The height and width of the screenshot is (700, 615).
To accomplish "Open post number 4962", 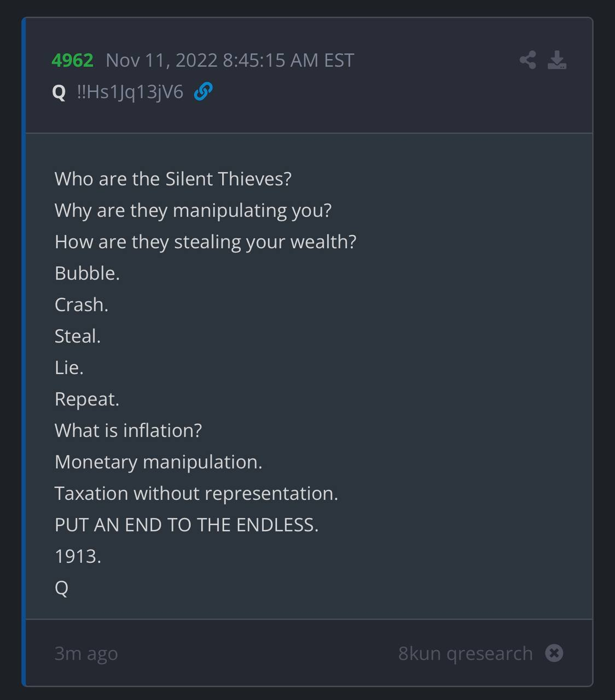I will tap(72, 60).
